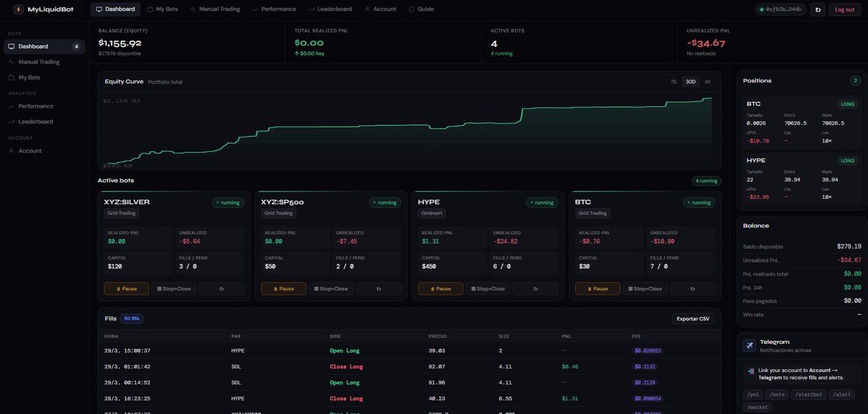The image size is (868, 414).
Task: Click the Telegram paper-plane icon
Action: [749, 345]
